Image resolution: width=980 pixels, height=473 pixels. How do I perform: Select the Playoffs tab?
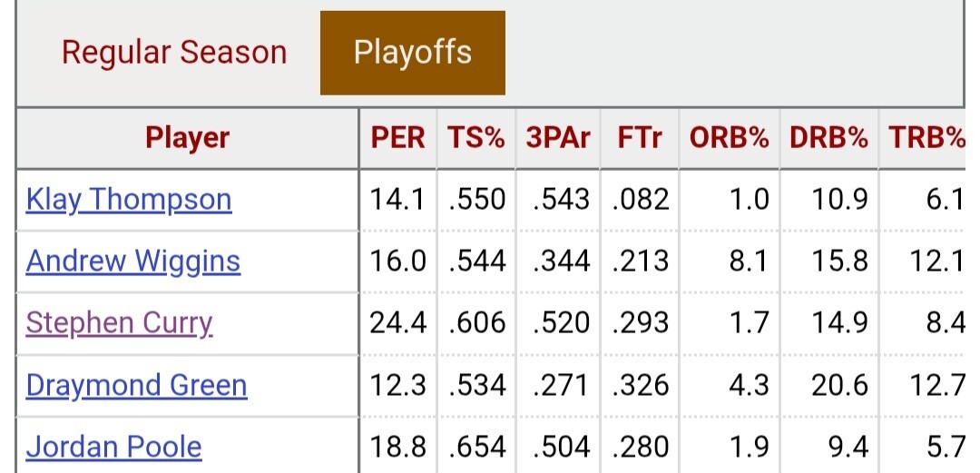click(x=413, y=53)
